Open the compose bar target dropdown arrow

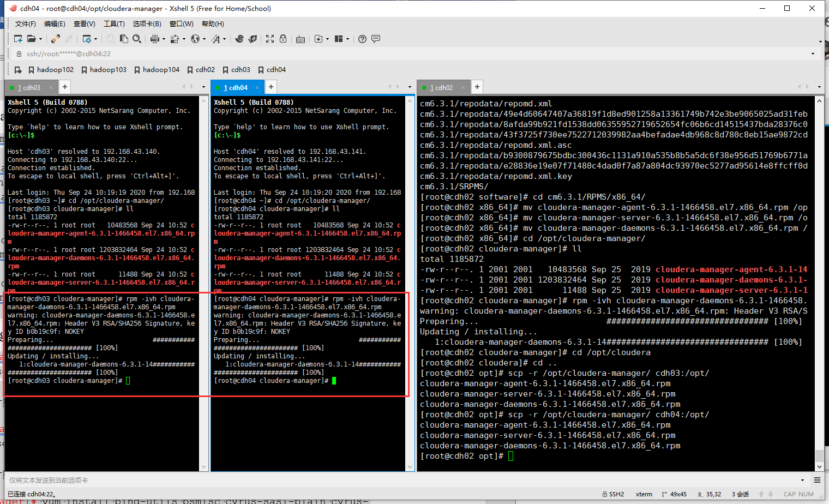click(803, 480)
